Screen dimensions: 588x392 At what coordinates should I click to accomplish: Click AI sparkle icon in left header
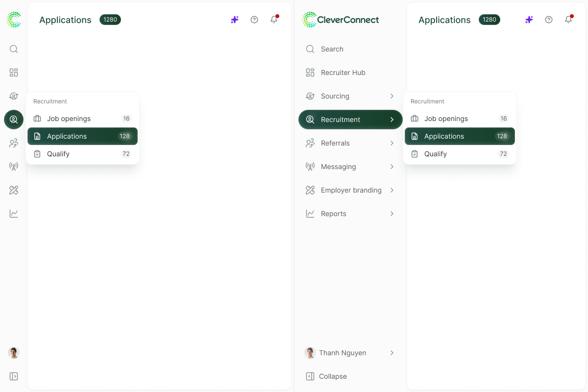[x=235, y=20]
